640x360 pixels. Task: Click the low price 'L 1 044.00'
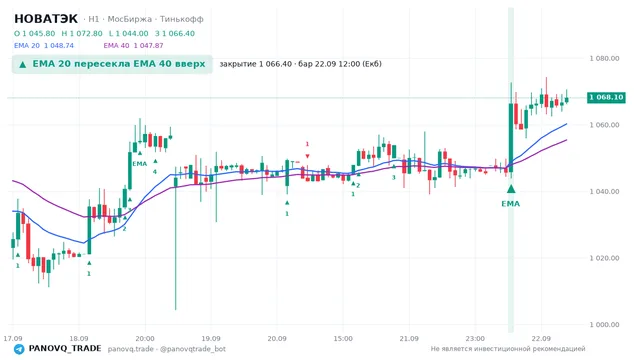129,33
